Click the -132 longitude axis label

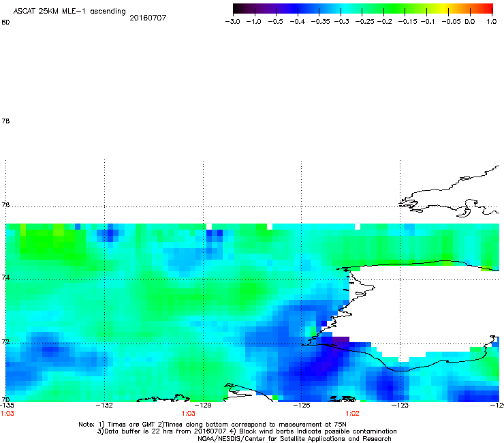[104, 405]
